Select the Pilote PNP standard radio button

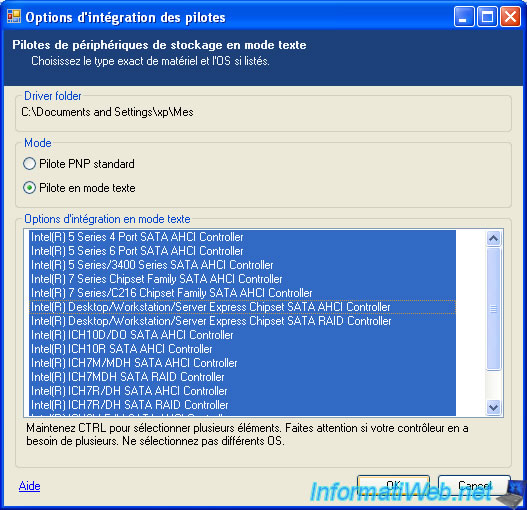tap(30, 164)
